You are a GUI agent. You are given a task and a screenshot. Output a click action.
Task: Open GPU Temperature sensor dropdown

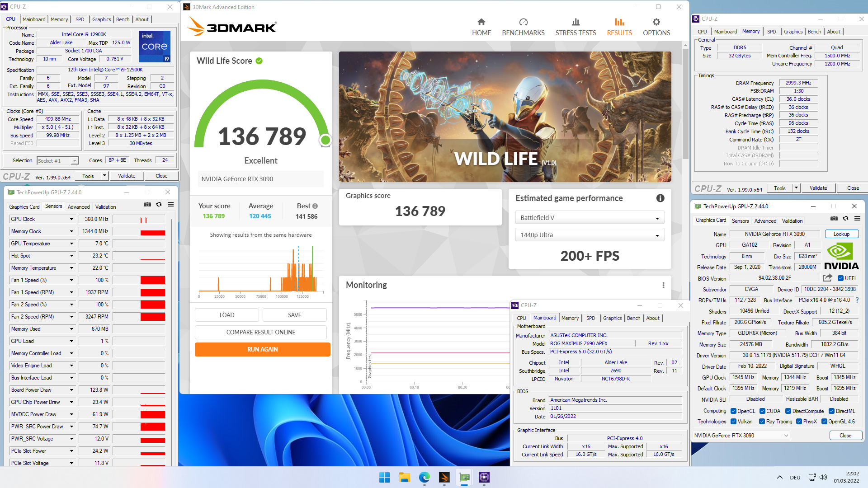(x=71, y=244)
